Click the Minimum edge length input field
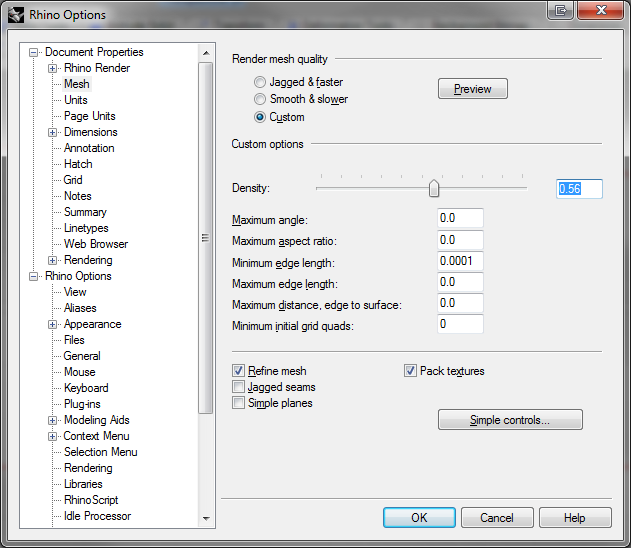 tap(460, 261)
